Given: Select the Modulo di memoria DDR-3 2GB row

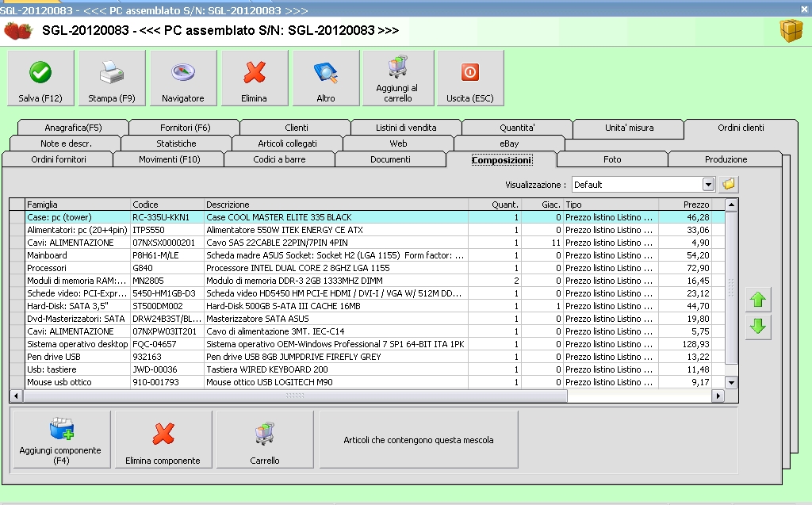Looking at the screenshot, I should click(368, 281).
